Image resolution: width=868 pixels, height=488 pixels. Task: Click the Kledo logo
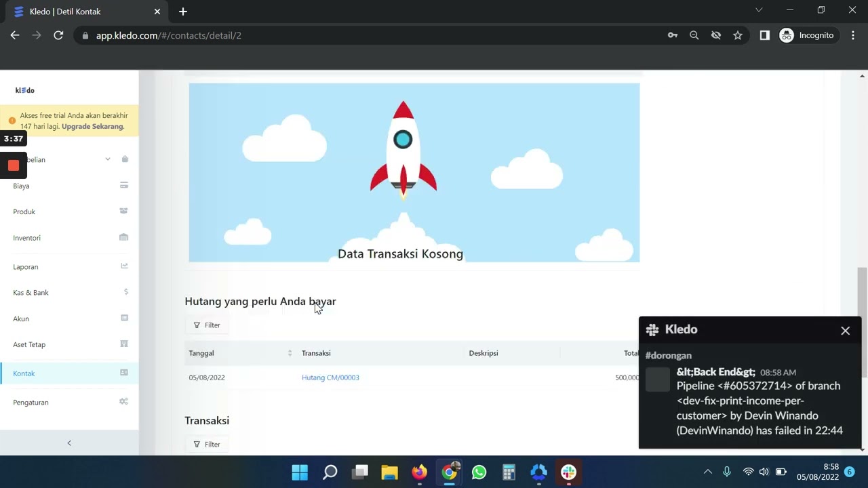click(x=25, y=90)
